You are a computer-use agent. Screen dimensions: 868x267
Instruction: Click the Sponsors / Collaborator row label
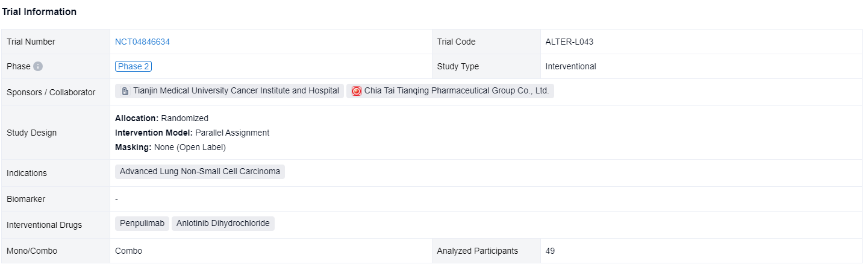click(x=51, y=92)
